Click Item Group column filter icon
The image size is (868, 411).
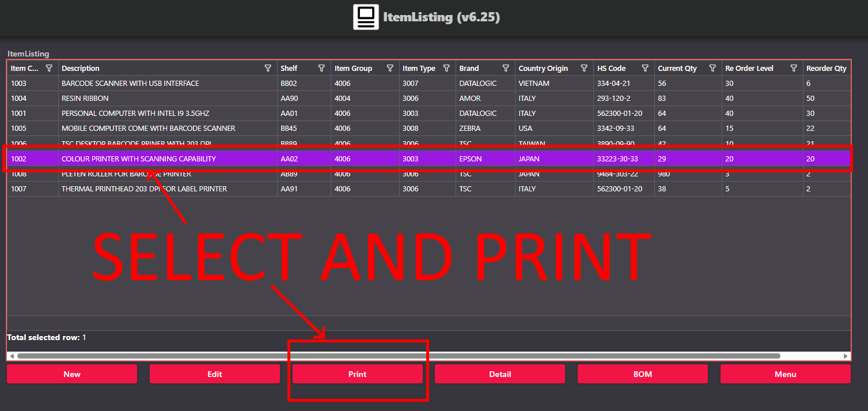tap(390, 68)
